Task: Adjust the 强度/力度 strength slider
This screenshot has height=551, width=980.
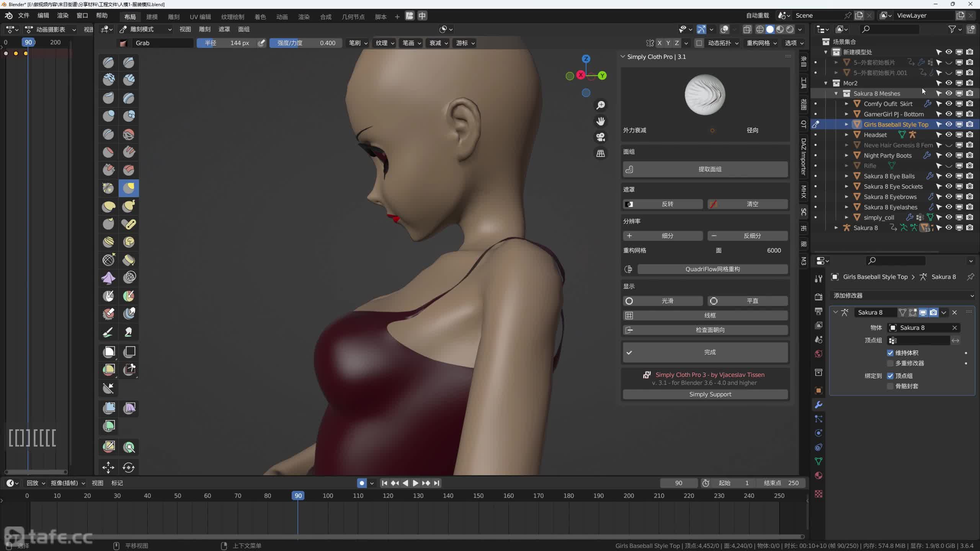Action: 306,43
